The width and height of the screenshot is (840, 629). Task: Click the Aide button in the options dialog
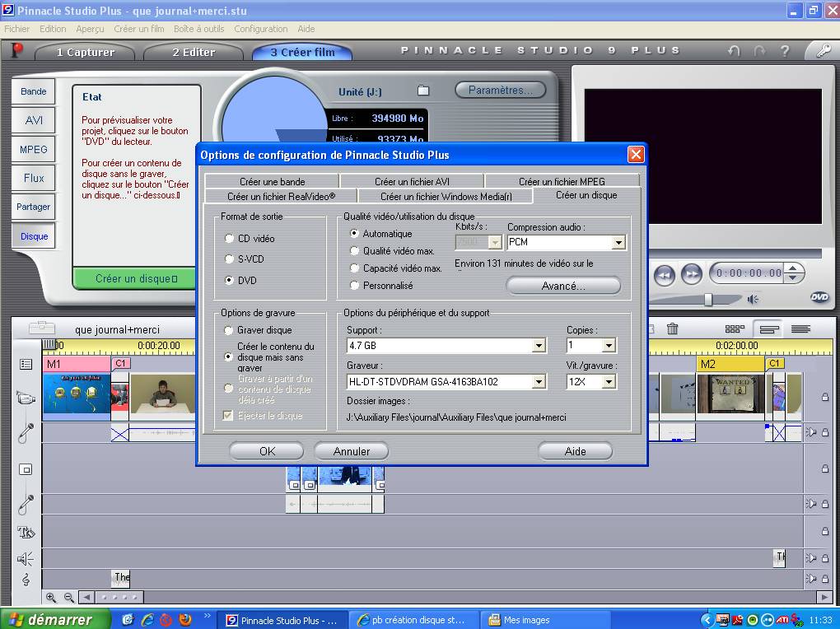[576, 451]
